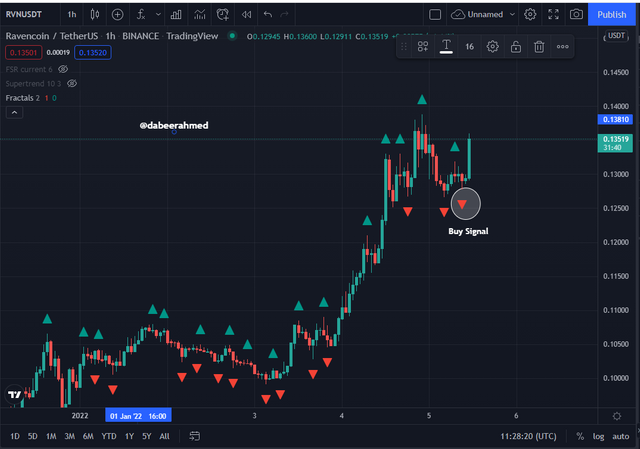Redo the chart action

tap(284, 15)
